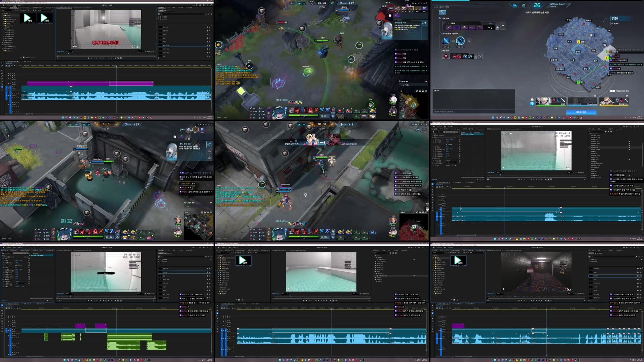Click Search icon on character select taskbar
The width and height of the screenshot is (644, 362).
coord(497,118)
